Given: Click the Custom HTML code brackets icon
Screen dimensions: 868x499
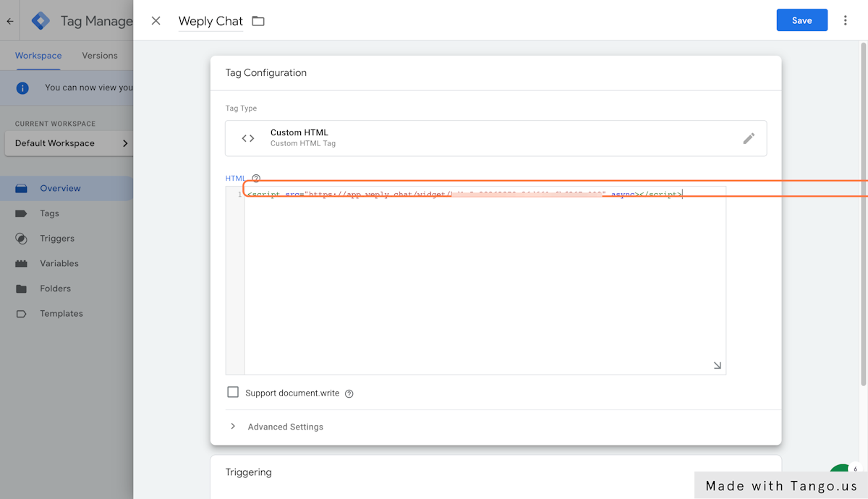Looking at the screenshot, I should (248, 138).
